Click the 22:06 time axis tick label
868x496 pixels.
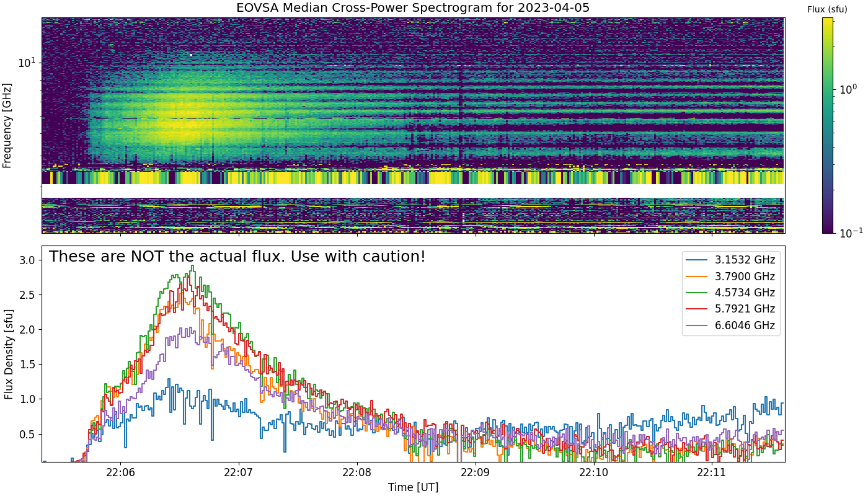120,472
